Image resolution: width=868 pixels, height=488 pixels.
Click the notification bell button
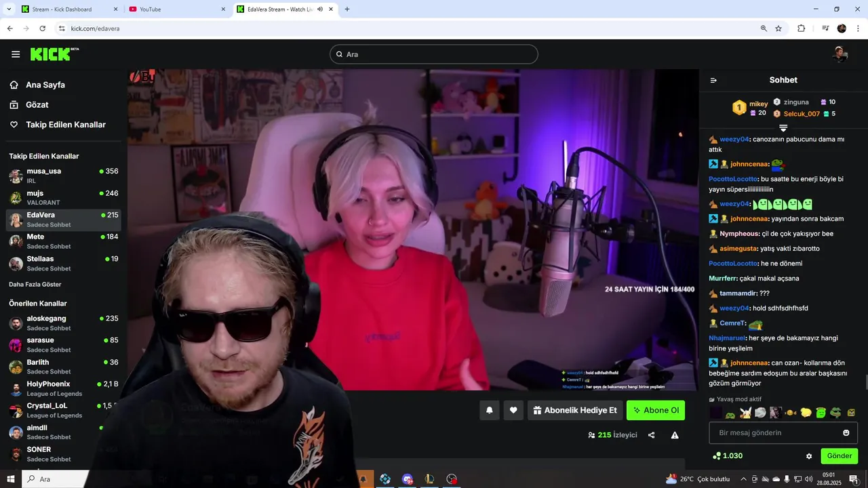pyautogui.click(x=489, y=410)
